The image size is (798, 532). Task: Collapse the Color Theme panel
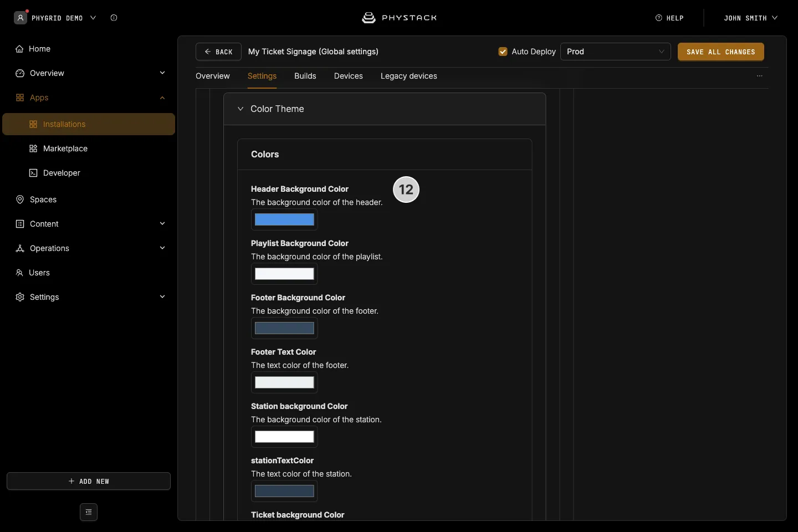point(241,109)
